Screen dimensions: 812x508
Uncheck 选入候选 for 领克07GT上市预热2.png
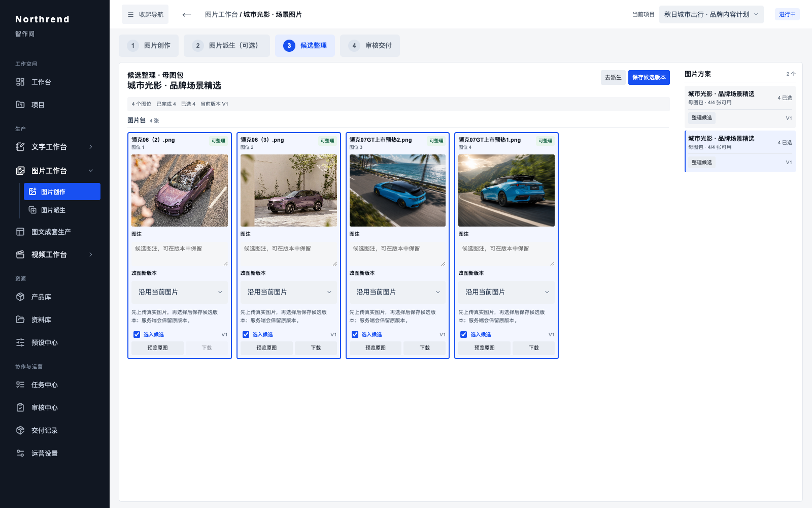(355, 334)
